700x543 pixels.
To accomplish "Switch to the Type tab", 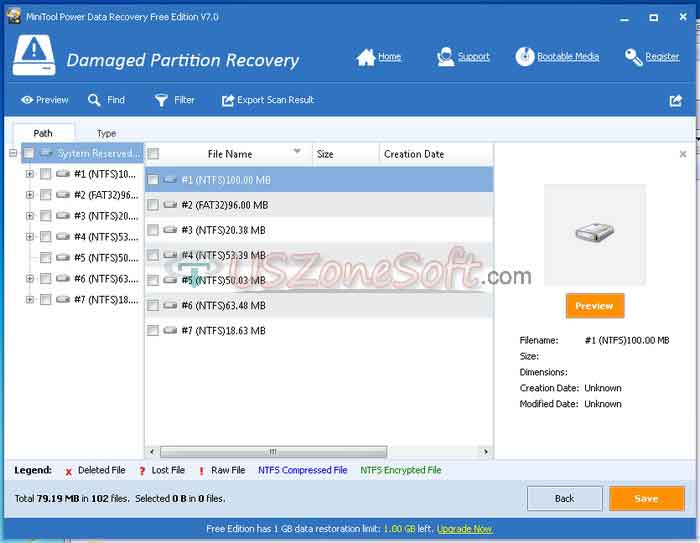I will (x=106, y=133).
